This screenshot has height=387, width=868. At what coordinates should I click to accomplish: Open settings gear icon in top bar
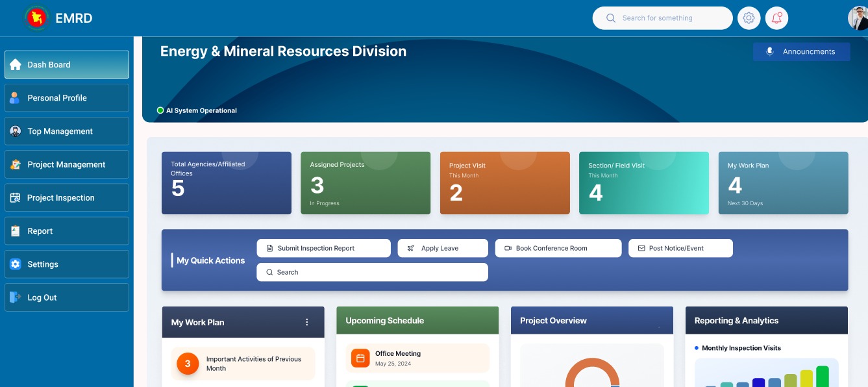point(749,18)
